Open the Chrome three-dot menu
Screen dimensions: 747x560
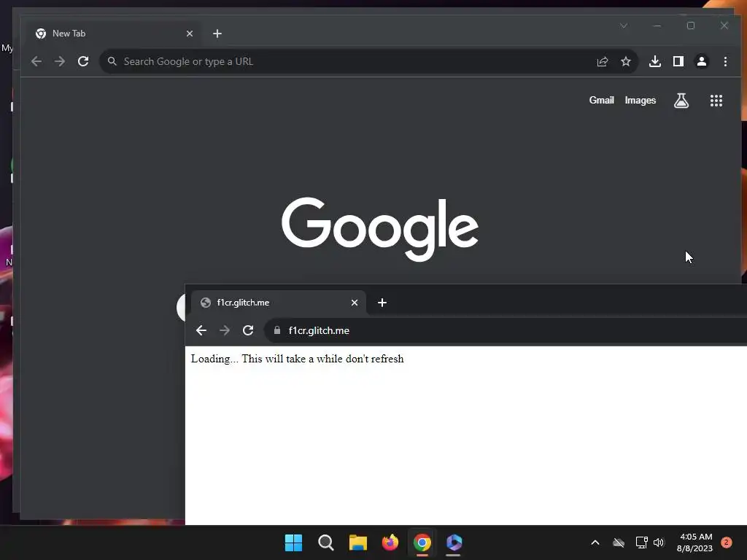[725, 61]
